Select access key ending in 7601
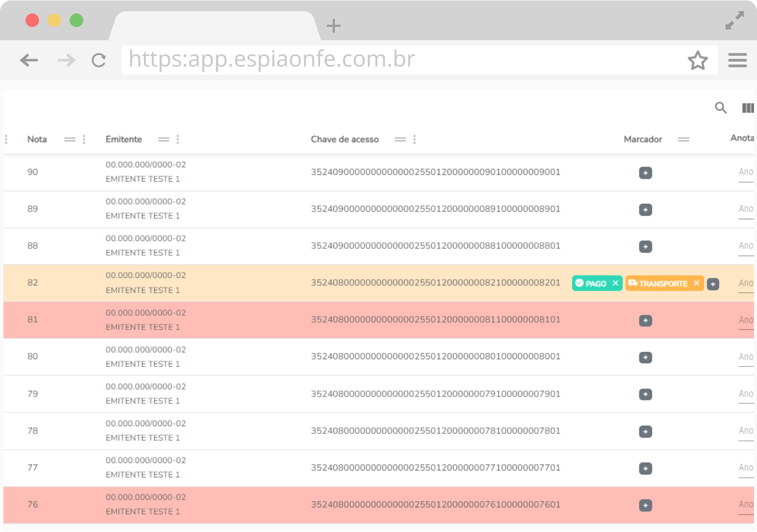The height and width of the screenshot is (532, 757). point(435,504)
